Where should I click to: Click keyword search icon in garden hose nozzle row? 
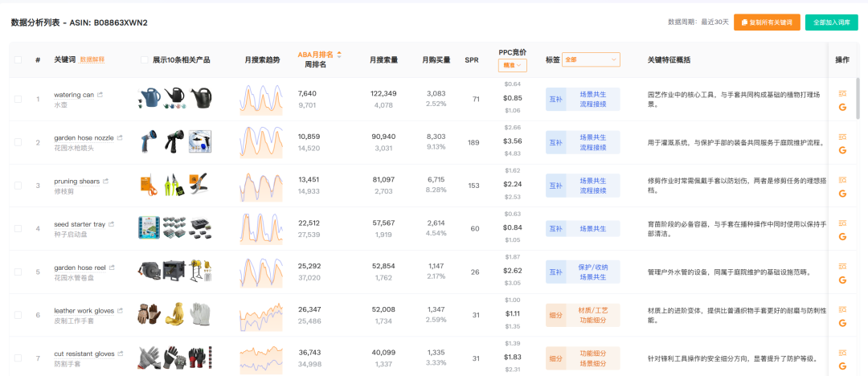pos(842,137)
